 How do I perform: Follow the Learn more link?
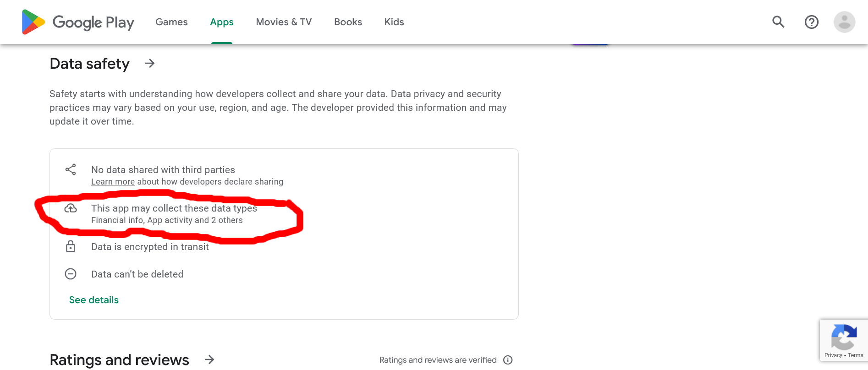[x=113, y=182]
